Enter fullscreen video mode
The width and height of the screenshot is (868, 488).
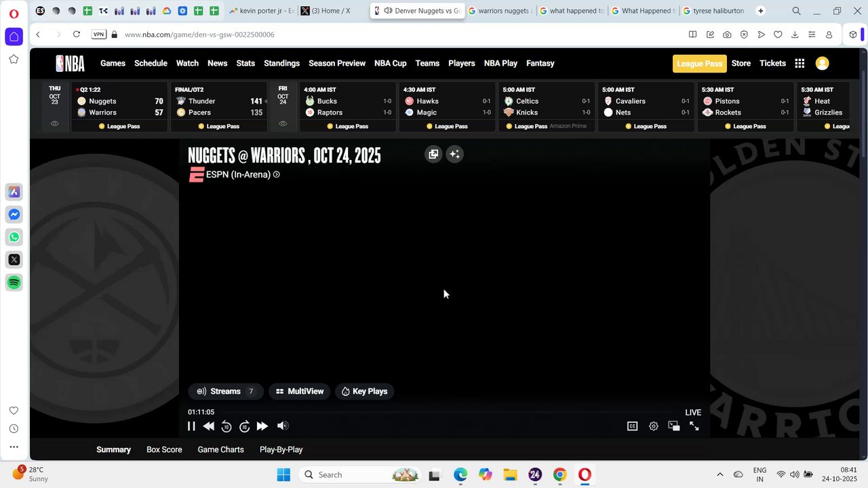click(x=694, y=426)
